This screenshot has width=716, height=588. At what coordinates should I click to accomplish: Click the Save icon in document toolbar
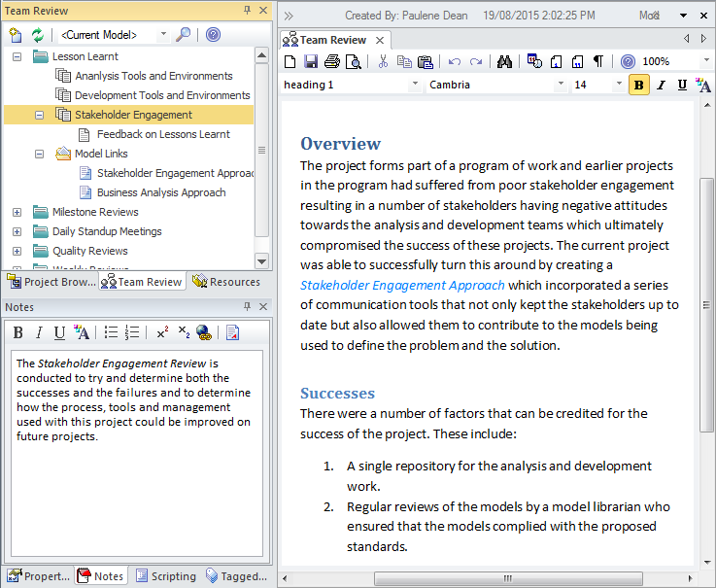tap(311, 61)
